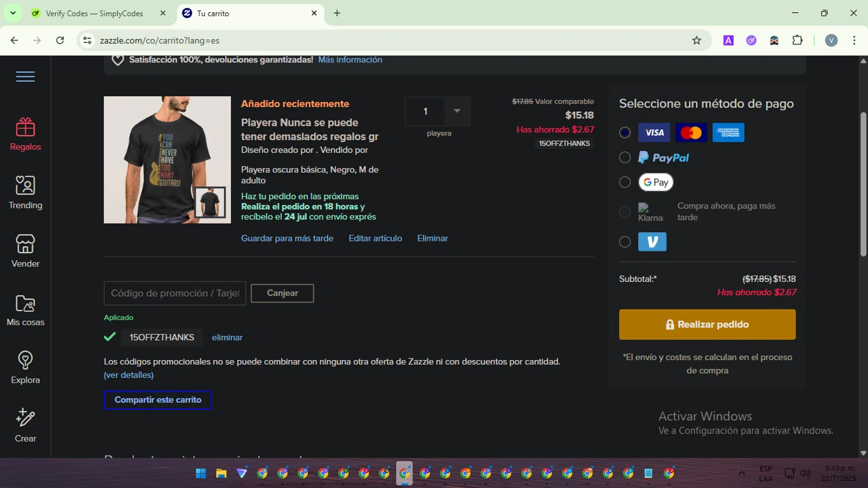Open the hamburger menu icon in sidebar
868x488 pixels.
coord(25,76)
